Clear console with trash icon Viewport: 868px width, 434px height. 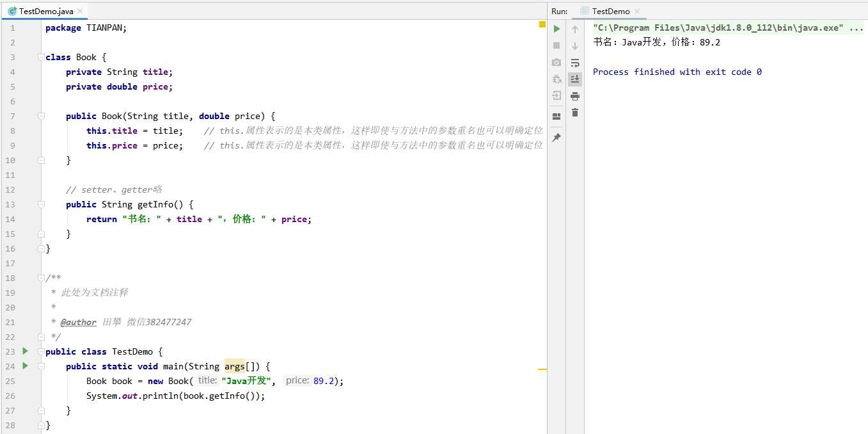pos(575,113)
